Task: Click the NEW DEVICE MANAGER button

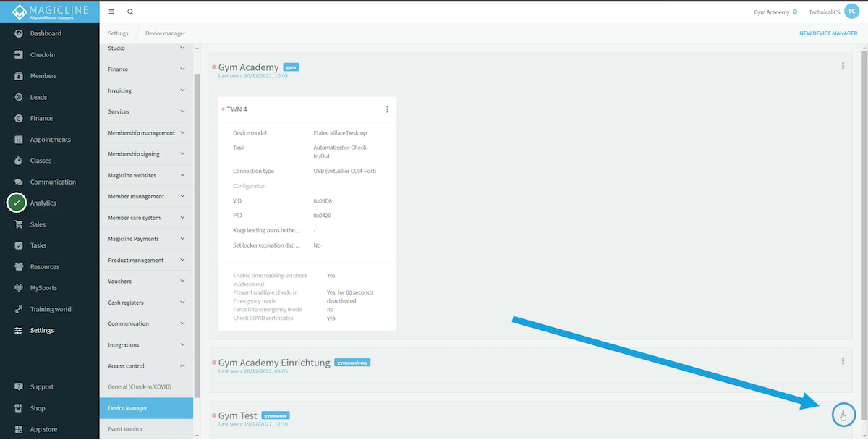Action: tap(827, 33)
